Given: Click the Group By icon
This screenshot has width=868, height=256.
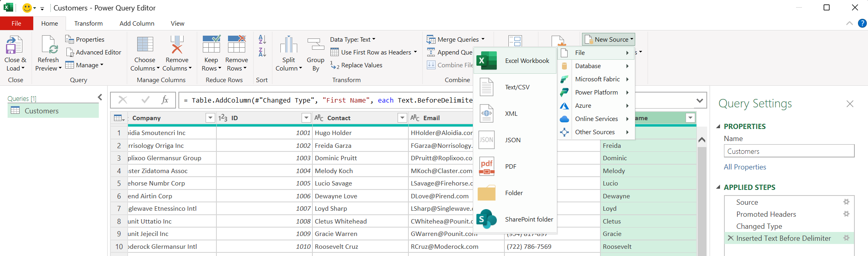Looking at the screenshot, I should (316, 44).
